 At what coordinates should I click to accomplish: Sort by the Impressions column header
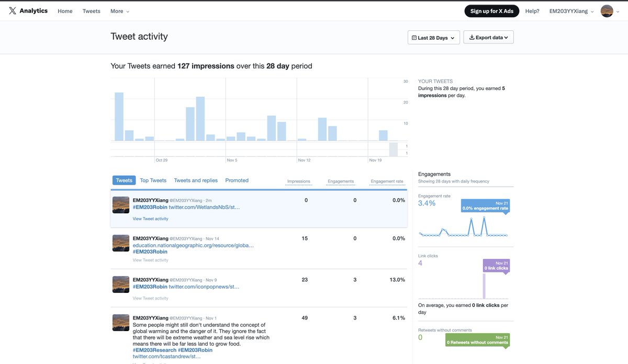(x=298, y=181)
